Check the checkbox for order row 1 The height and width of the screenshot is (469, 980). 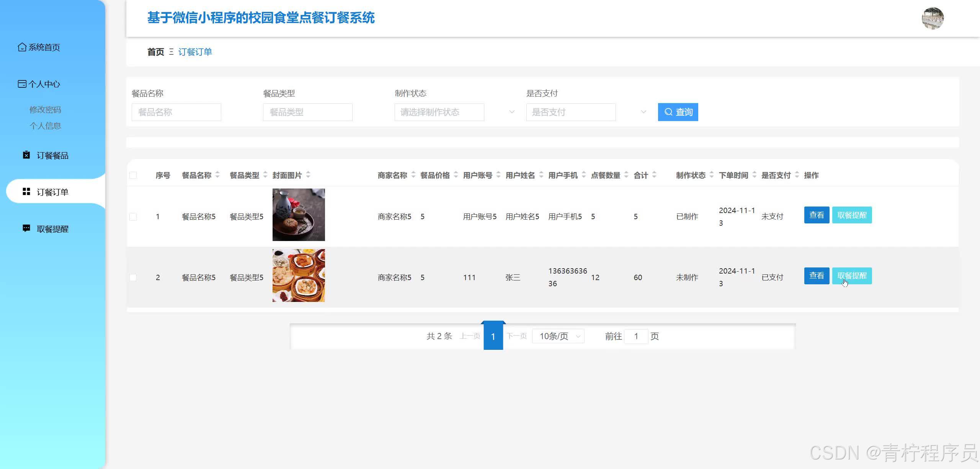[x=133, y=216]
